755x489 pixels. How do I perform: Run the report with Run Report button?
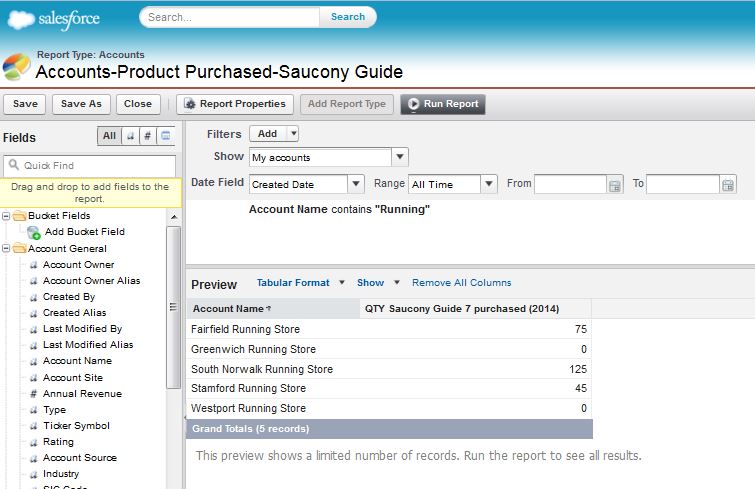pyautogui.click(x=443, y=104)
